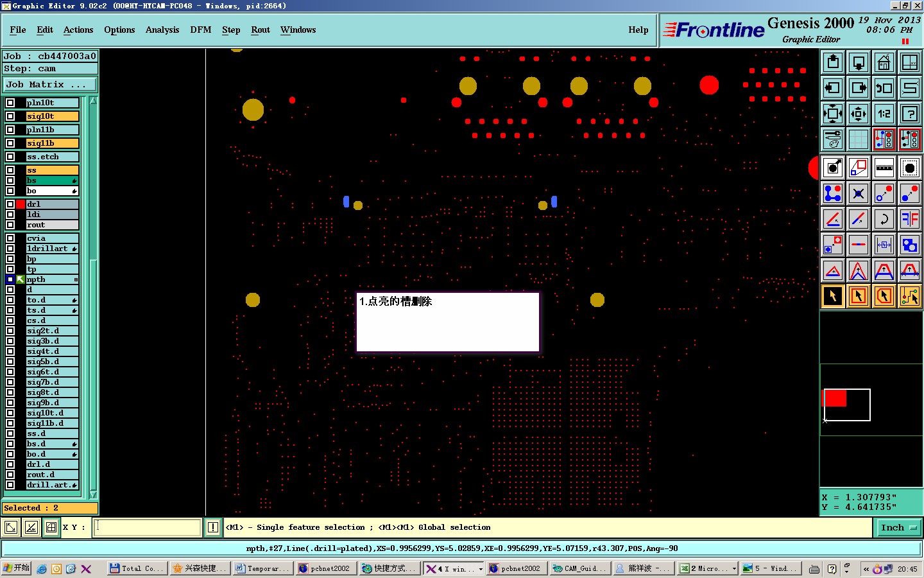Toggle checkbox for drl layer
The height and width of the screenshot is (578, 924).
(10, 204)
